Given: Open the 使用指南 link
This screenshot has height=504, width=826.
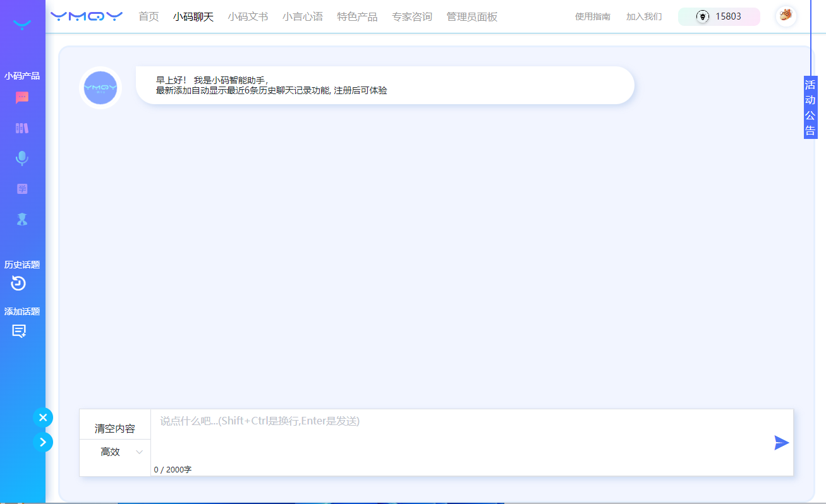Looking at the screenshot, I should [593, 16].
